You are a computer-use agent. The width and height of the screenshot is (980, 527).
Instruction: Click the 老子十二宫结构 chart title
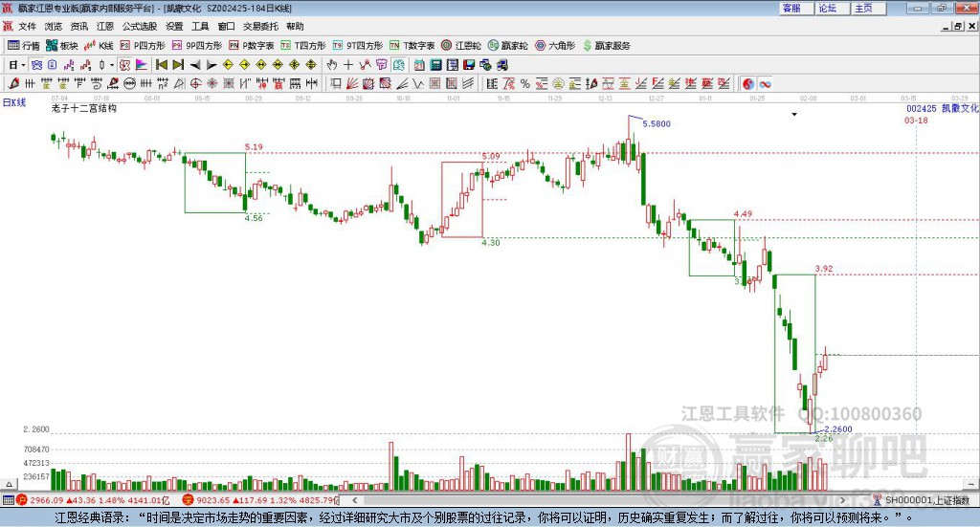point(84,108)
